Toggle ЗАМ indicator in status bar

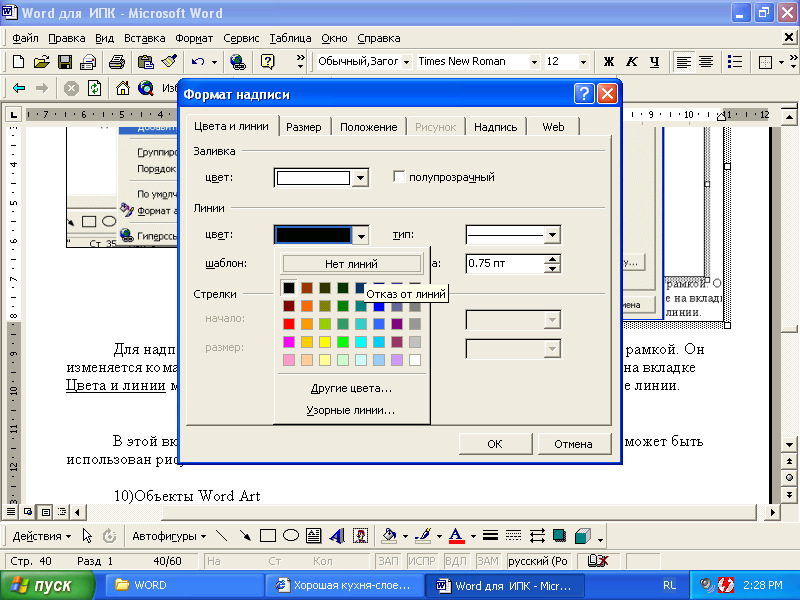click(x=488, y=561)
